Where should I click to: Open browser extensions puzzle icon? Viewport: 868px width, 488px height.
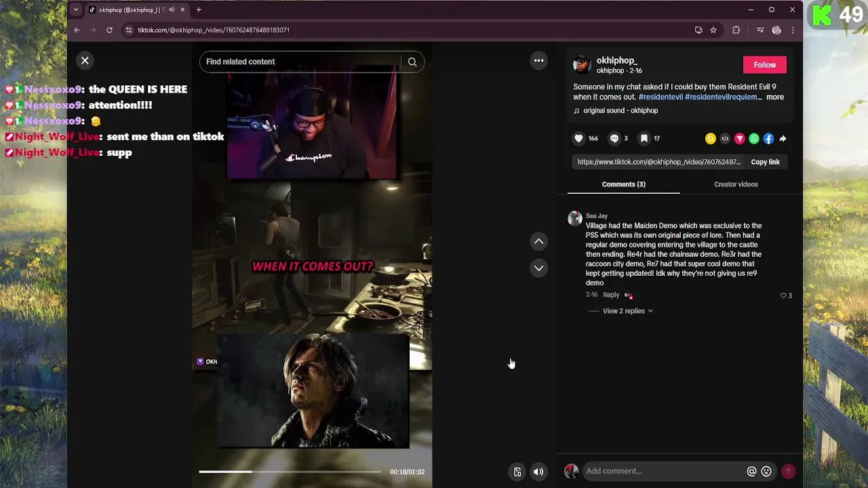[736, 30]
